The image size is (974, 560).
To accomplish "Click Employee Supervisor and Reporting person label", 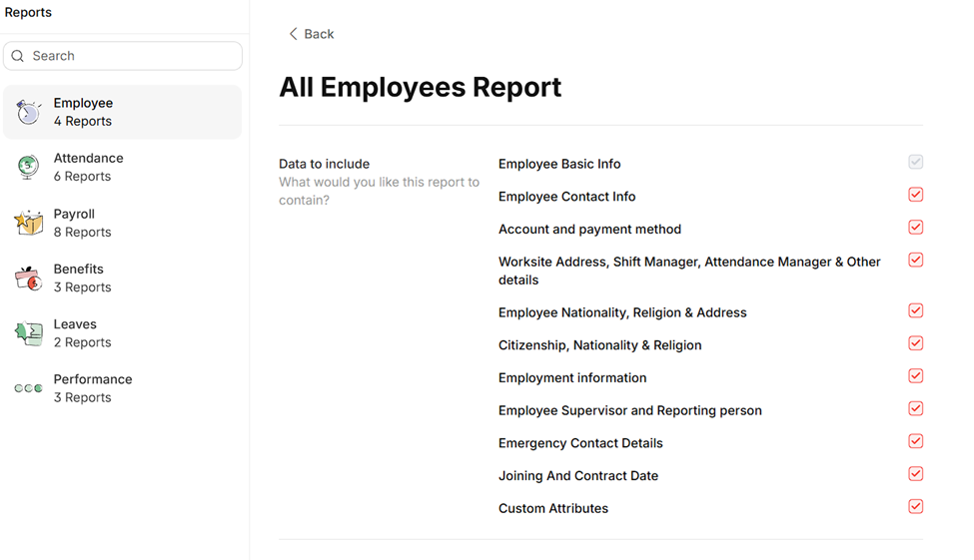I will click(x=630, y=410).
